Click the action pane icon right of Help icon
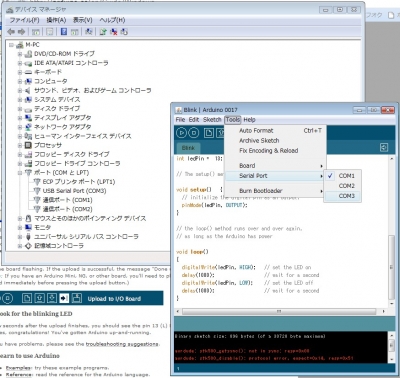 [75, 32]
